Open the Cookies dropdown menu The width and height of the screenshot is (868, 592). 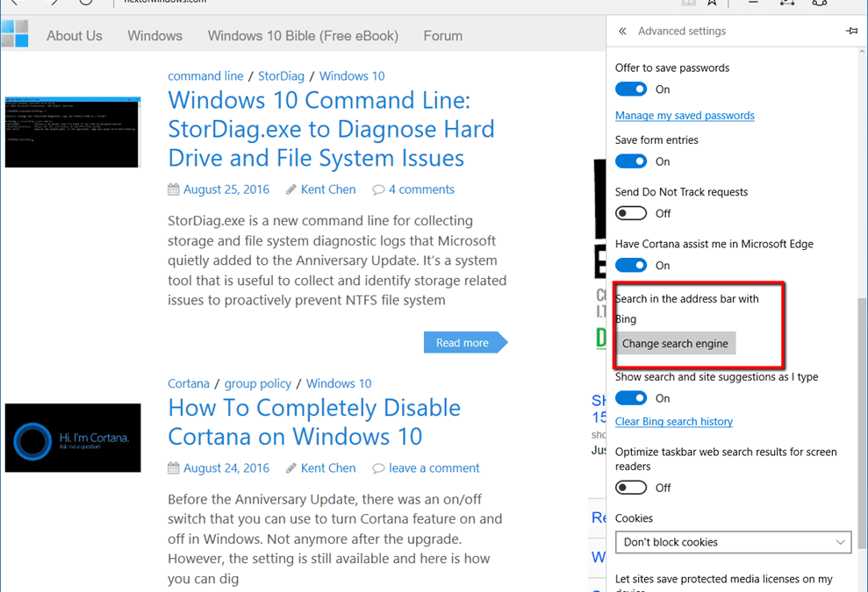tap(733, 542)
